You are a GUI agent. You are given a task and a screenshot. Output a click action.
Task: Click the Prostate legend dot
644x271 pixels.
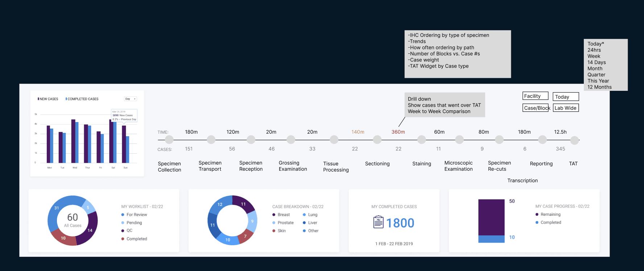pos(274,223)
